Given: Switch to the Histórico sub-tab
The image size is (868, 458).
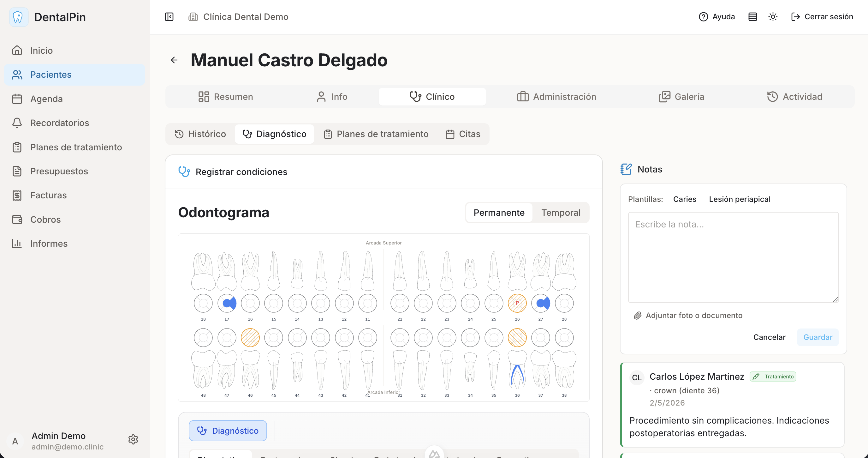Looking at the screenshot, I should click(x=200, y=134).
